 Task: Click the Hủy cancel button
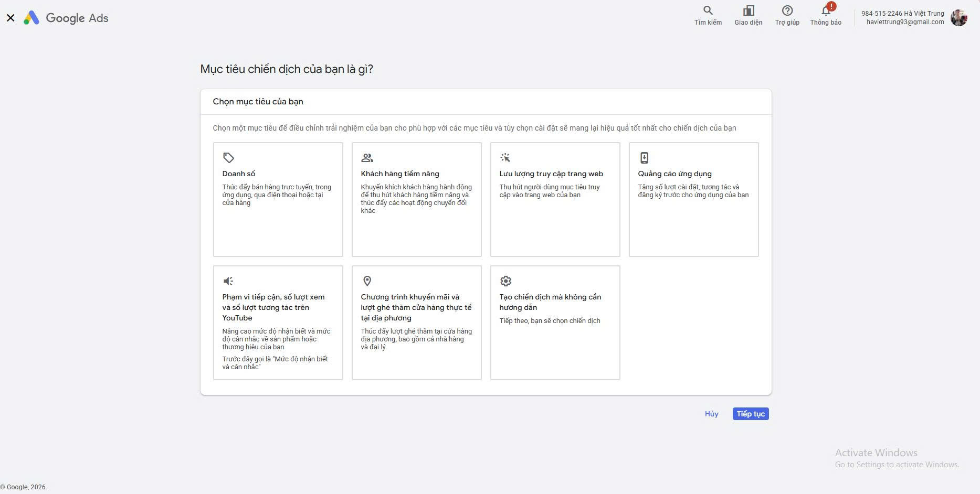[711, 414]
